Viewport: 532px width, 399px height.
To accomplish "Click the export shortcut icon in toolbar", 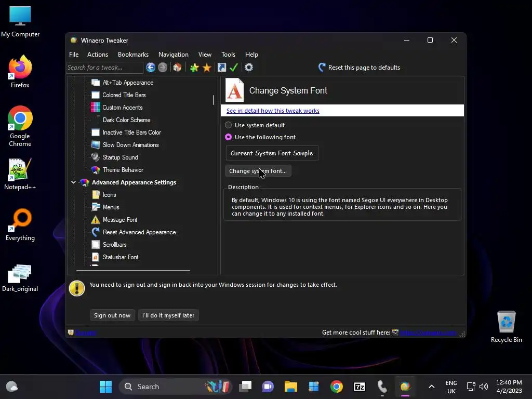I will pyautogui.click(x=221, y=68).
